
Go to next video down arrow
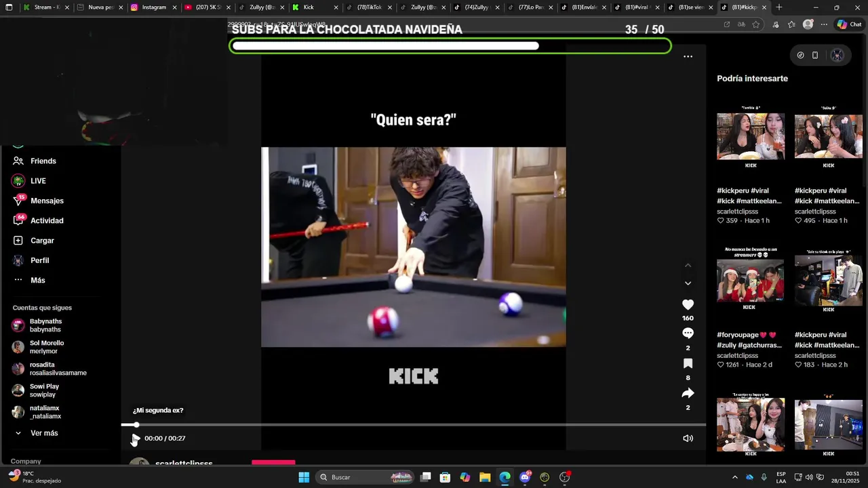(688, 283)
